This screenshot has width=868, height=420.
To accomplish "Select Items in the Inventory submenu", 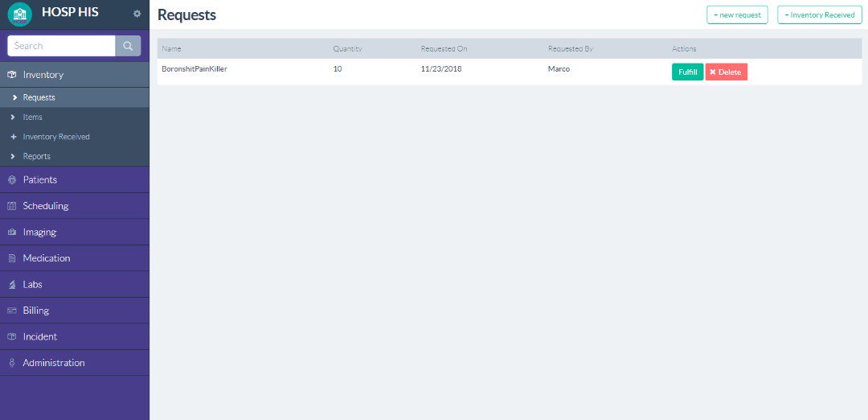I will [75, 117].
